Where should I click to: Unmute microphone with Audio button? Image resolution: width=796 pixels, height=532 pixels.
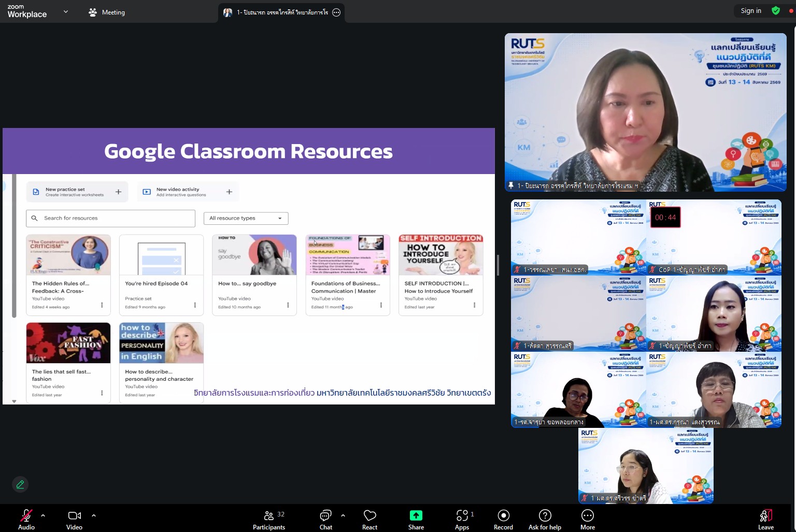click(26, 520)
